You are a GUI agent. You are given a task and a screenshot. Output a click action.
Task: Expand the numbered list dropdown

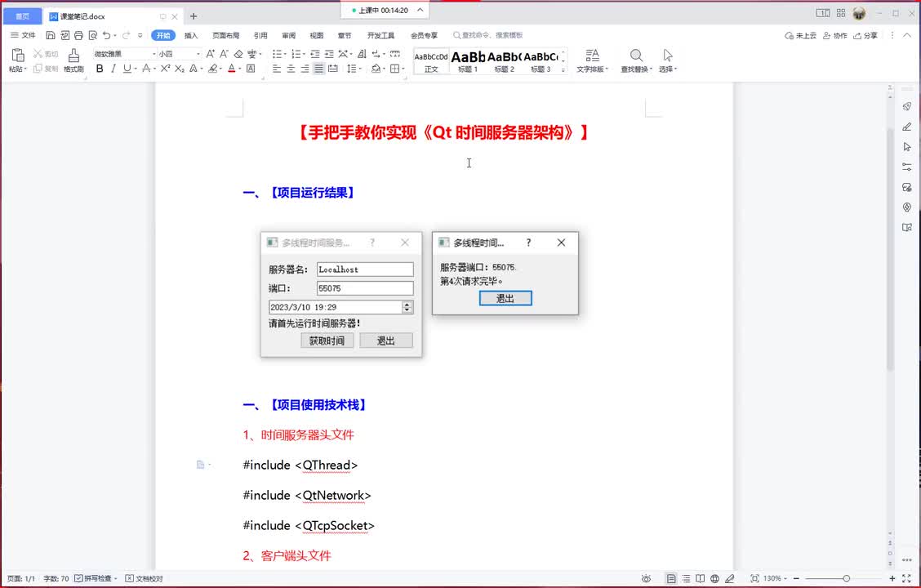pyautogui.click(x=304, y=53)
